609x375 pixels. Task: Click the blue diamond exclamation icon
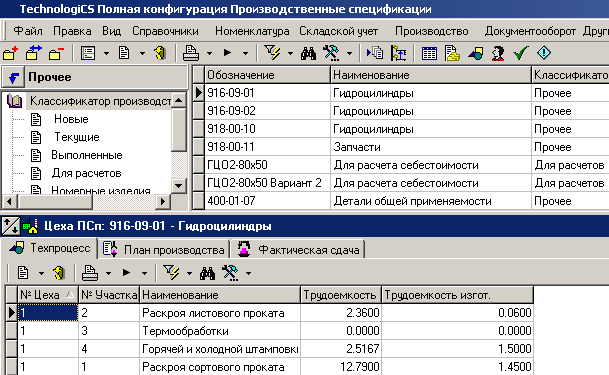click(544, 53)
